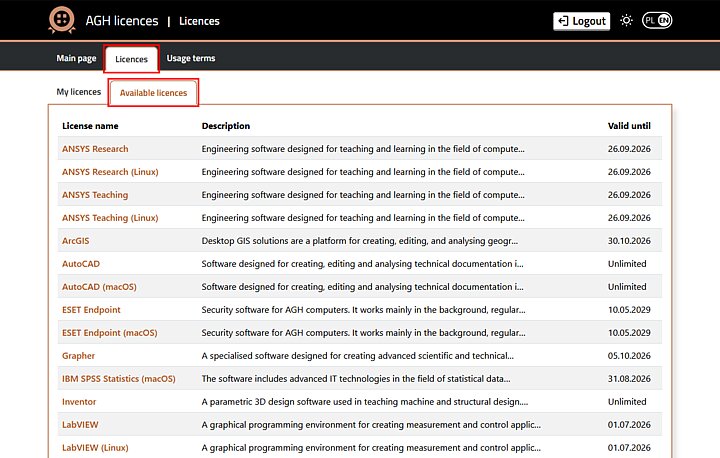Open the ANSYS Research (Linux) licence
This screenshot has height=458, width=720.
(110, 172)
